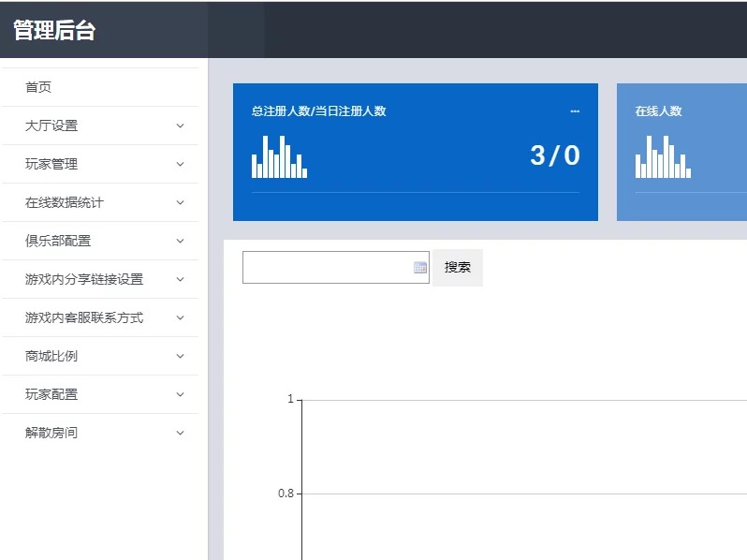Open the 玩家配置 menu item
This screenshot has width=747, height=560.
(x=51, y=394)
